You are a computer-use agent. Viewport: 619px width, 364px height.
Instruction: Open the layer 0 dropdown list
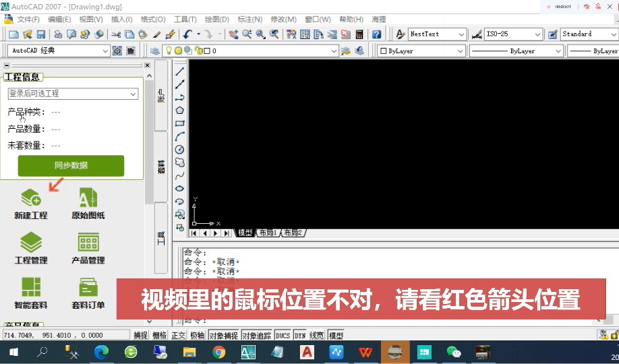pyautogui.click(x=250, y=51)
